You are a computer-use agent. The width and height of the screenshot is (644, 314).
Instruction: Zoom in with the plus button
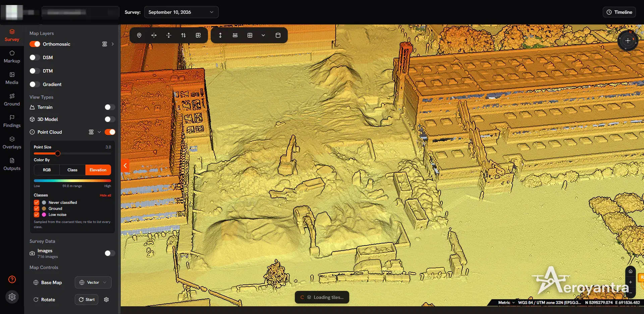click(631, 282)
